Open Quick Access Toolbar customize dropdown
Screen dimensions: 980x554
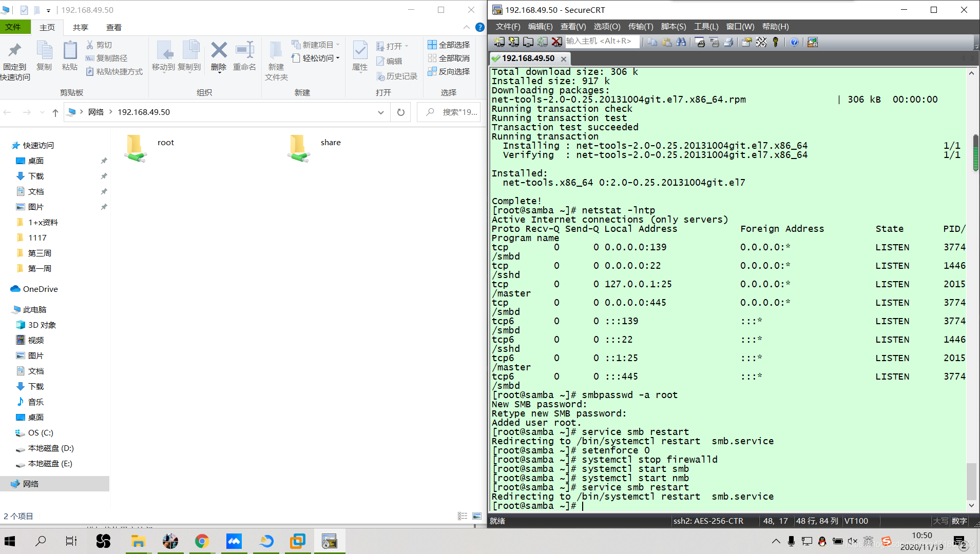coord(48,10)
